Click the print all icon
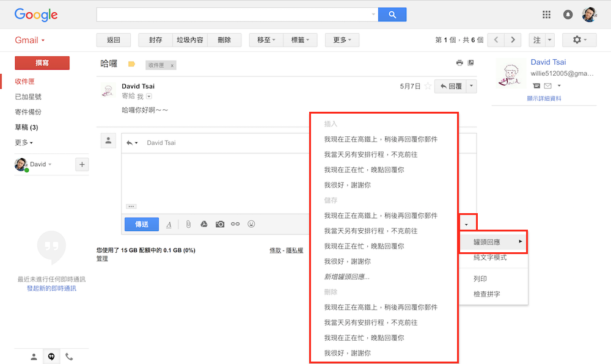Screen dimensions: 611x364 (x=459, y=63)
